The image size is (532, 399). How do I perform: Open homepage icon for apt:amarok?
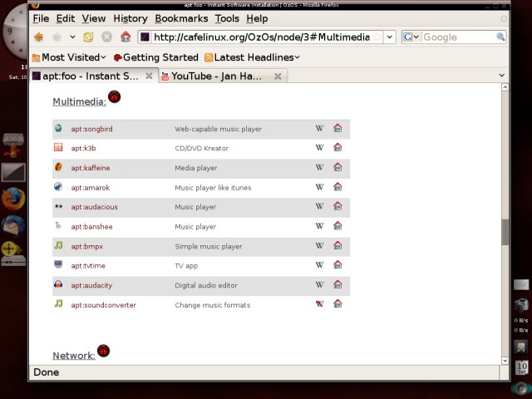(x=337, y=187)
